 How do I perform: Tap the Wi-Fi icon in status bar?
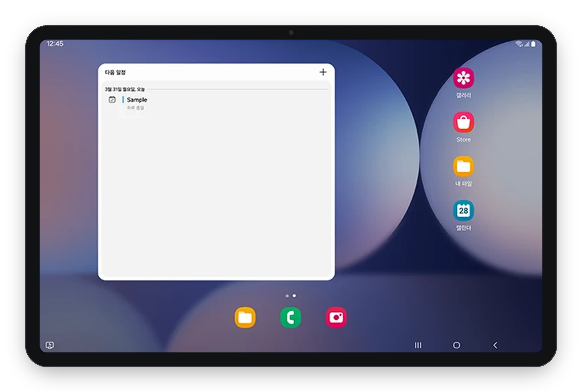tap(519, 44)
